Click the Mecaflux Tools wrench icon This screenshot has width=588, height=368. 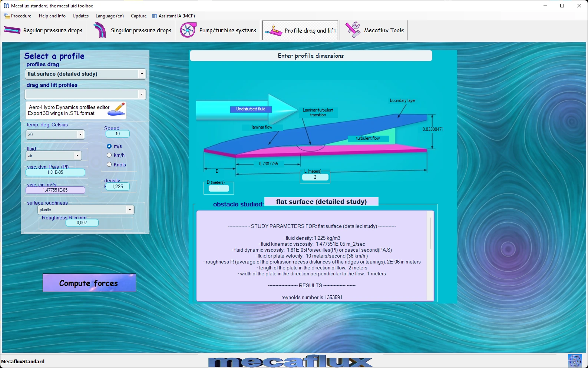click(x=353, y=30)
